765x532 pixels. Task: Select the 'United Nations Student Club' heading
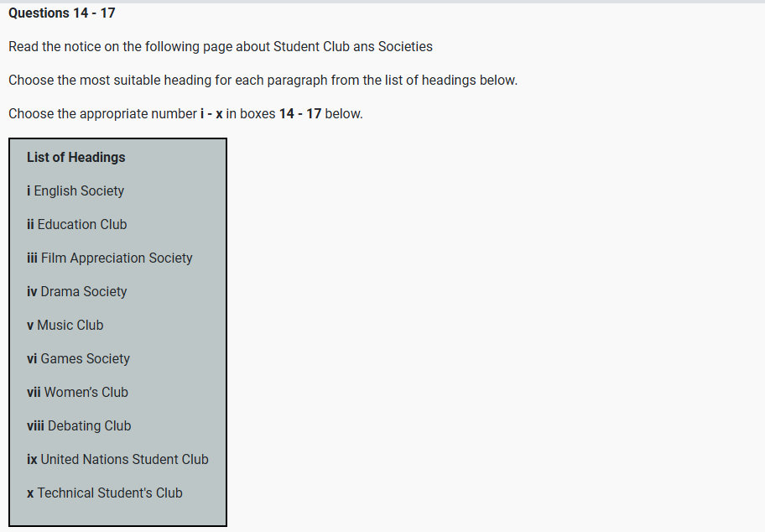(x=125, y=459)
